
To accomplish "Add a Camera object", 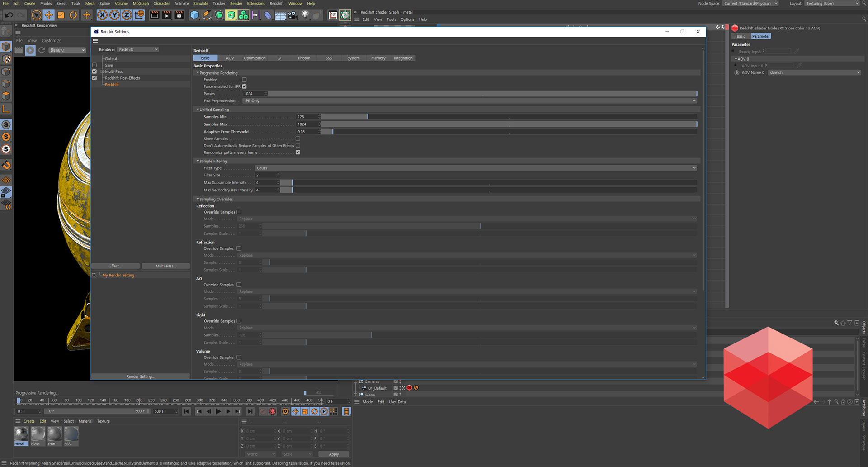I will (293, 15).
